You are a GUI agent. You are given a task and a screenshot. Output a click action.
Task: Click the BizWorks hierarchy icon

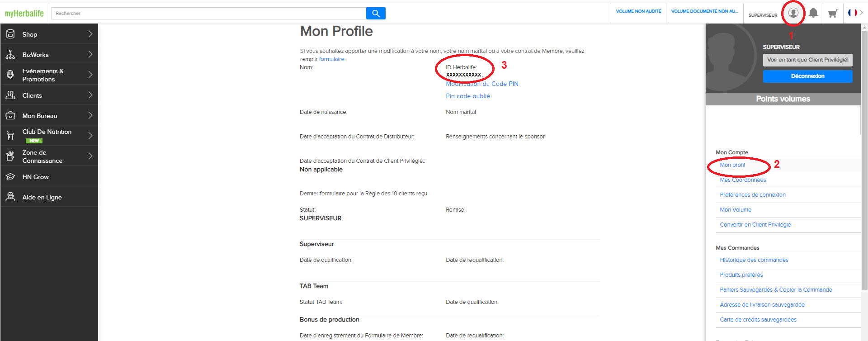point(10,54)
